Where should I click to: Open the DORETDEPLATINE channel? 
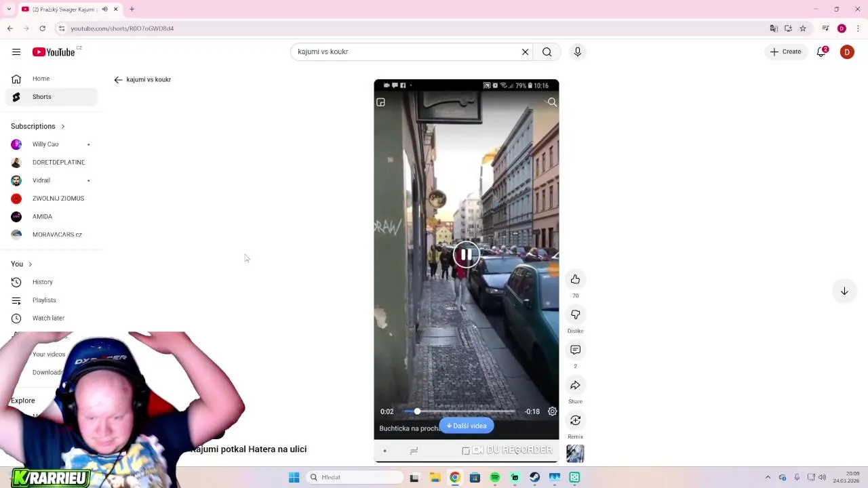tap(52, 163)
